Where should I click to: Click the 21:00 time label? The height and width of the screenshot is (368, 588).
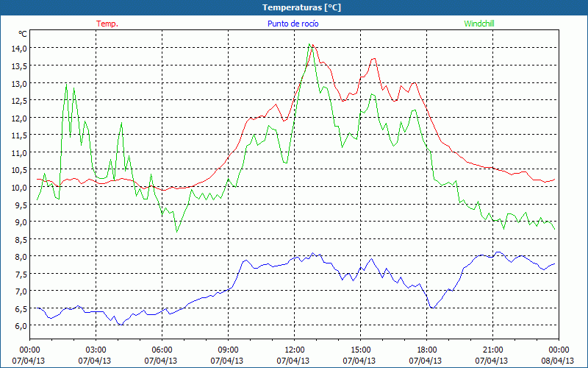[x=492, y=350]
